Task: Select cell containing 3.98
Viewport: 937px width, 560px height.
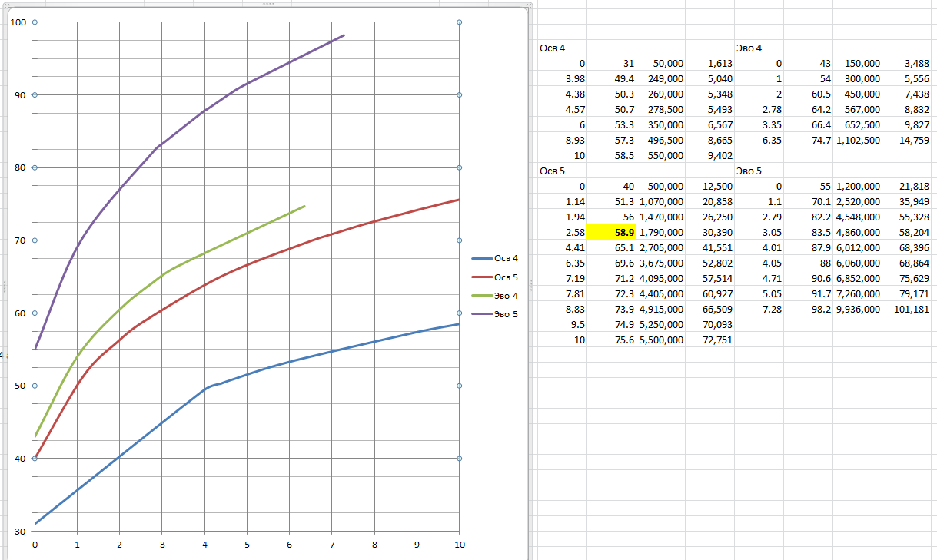Action: [x=563, y=78]
